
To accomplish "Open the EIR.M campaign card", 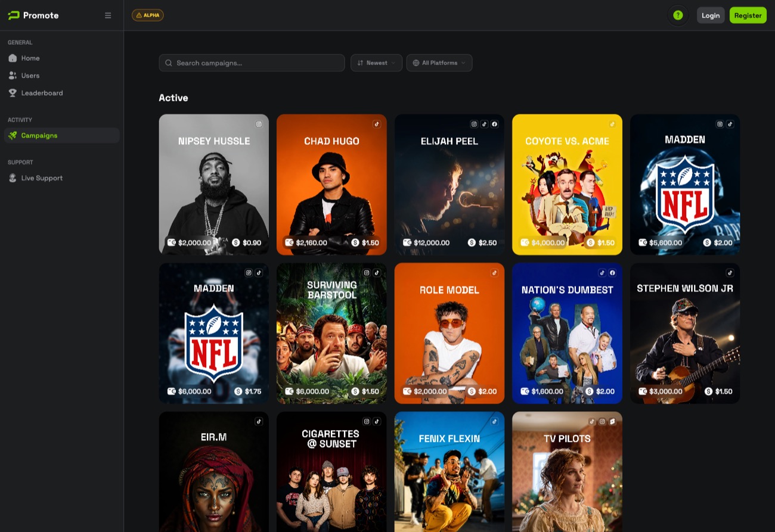I will pyautogui.click(x=214, y=472).
